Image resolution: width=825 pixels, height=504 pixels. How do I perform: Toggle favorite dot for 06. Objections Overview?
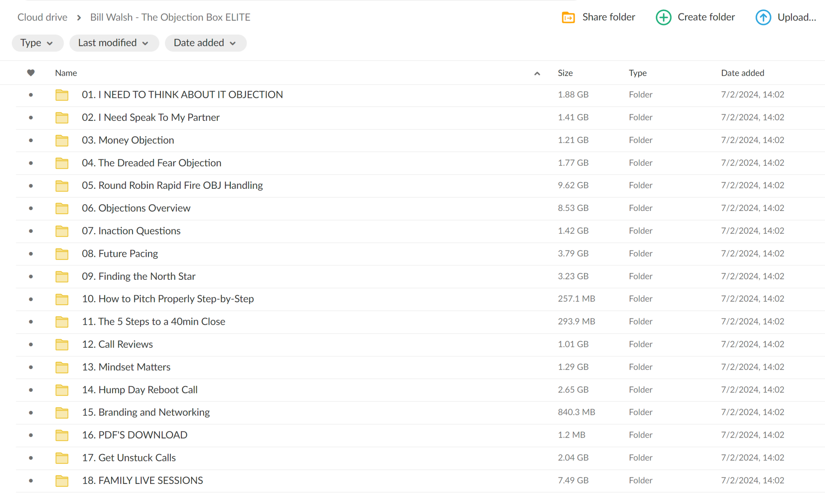click(31, 209)
